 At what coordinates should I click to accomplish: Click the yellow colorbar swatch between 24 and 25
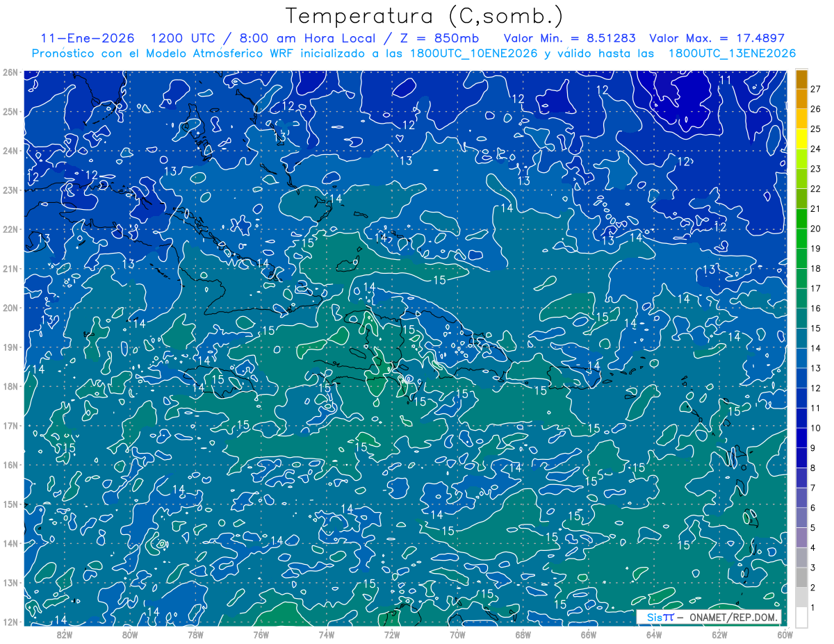click(x=801, y=138)
